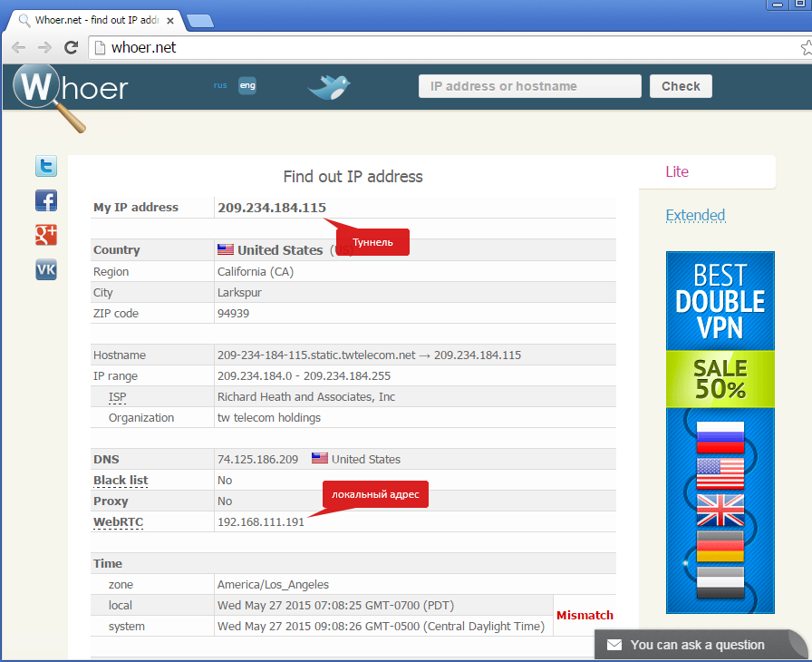Share page via Facebook sidebar icon

pos(46,200)
